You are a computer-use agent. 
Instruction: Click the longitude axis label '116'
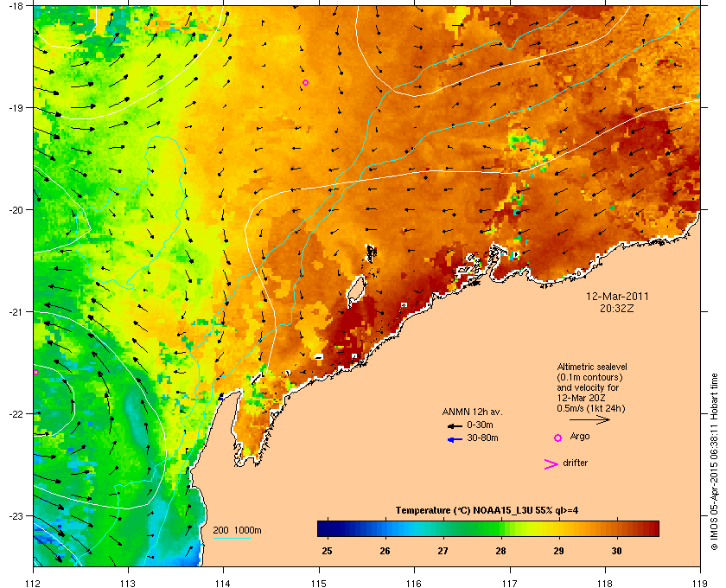pyautogui.click(x=414, y=584)
